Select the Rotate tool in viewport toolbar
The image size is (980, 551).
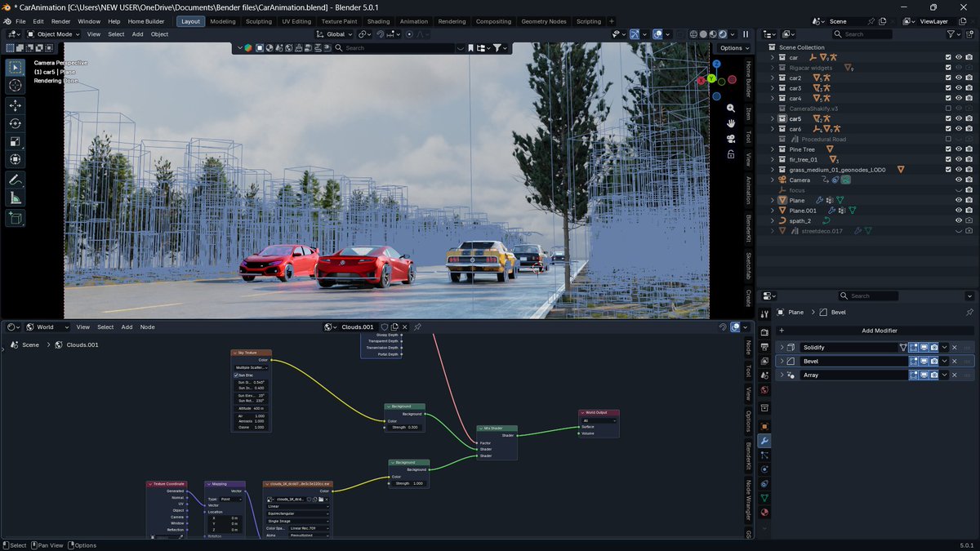[x=16, y=123]
